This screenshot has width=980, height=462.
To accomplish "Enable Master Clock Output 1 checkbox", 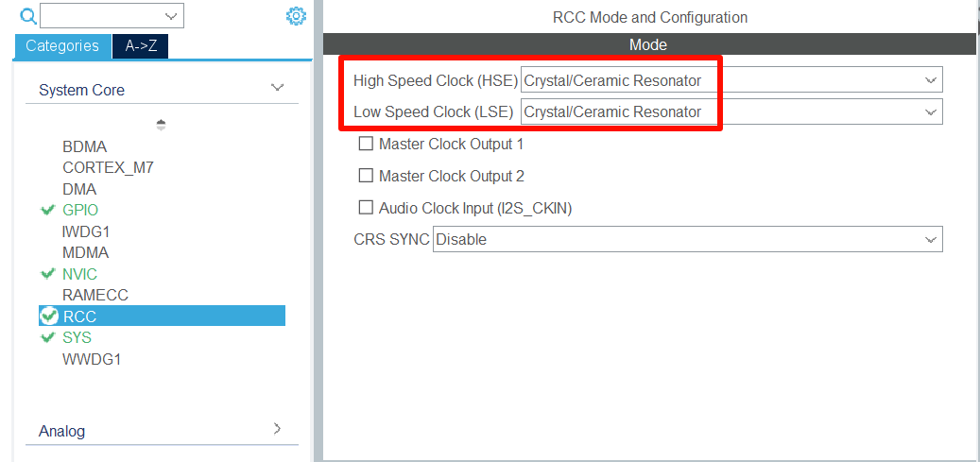I will click(x=366, y=144).
